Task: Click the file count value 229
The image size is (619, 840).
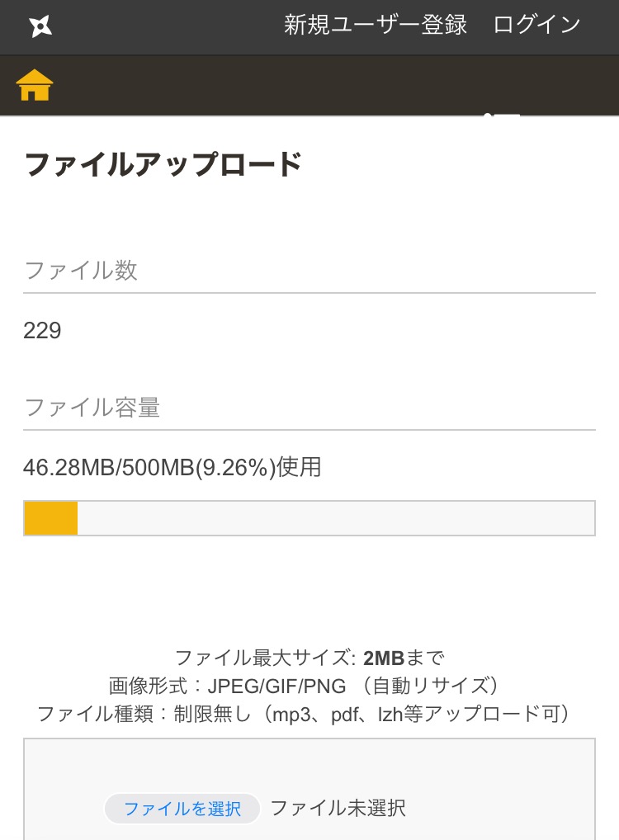Action: [42, 331]
